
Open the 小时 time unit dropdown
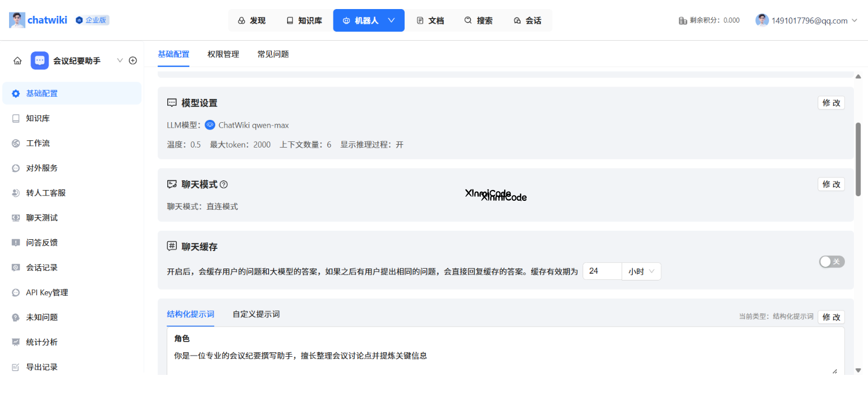coord(641,271)
